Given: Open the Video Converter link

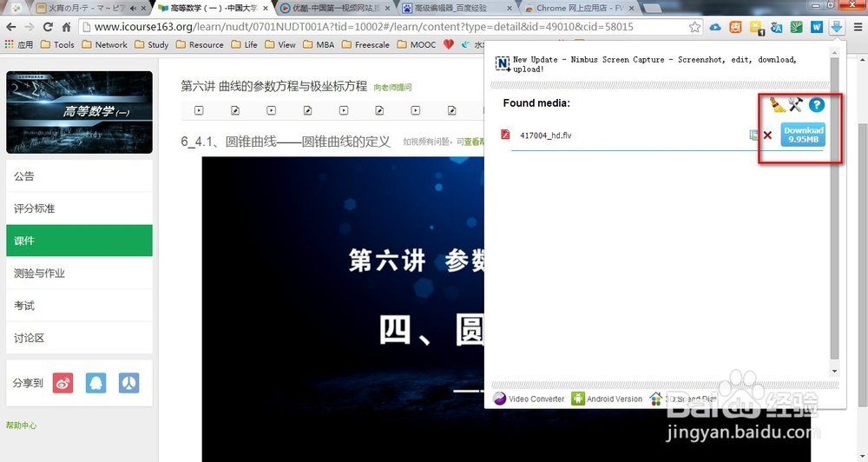Looking at the screenshot, I should (x=536, y=399).
